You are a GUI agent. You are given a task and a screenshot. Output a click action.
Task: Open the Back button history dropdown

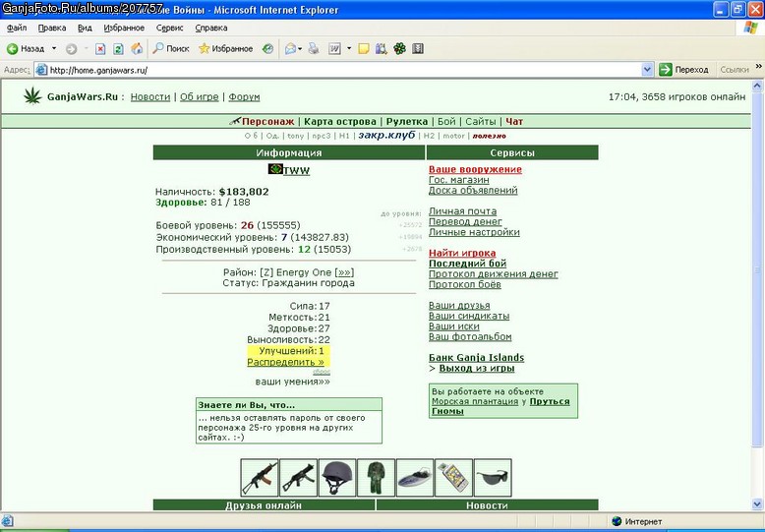54,49
